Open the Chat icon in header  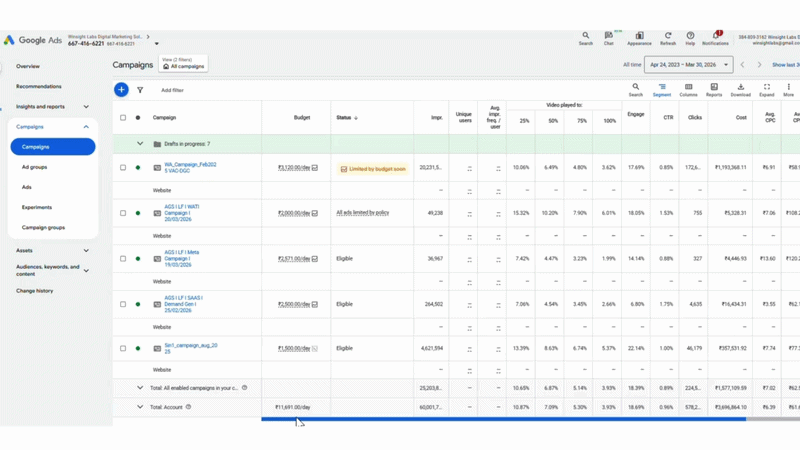point(609,36)
